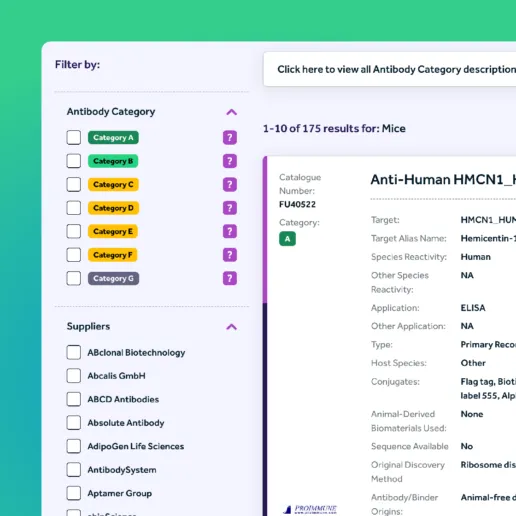Tick the AdipoGen Life Sciences checkbox
Image resolution: width=516 pixels, height=516 pixels.
pos(73,446)
